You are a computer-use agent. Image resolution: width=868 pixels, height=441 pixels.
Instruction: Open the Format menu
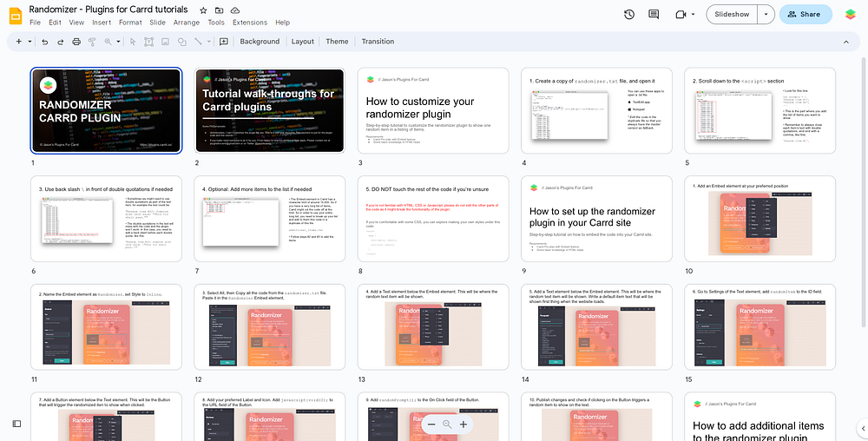coord(130,23)
